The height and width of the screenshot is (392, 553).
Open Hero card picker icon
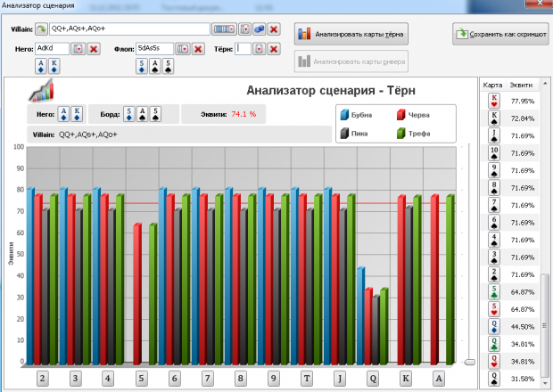[x=78, y=49]
